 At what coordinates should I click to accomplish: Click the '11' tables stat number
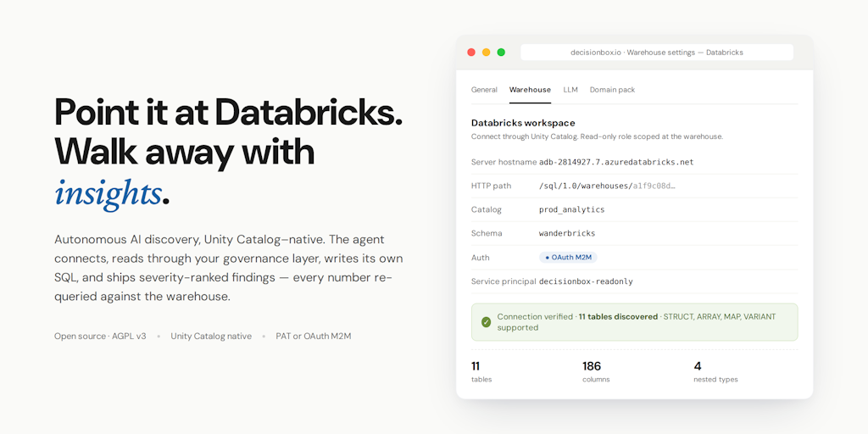pyautogui.click(x=475, y=366)
